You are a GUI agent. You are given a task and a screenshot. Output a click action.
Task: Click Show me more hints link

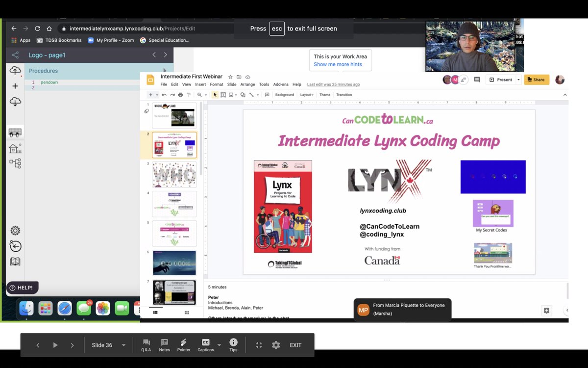(x=338, y=64)
